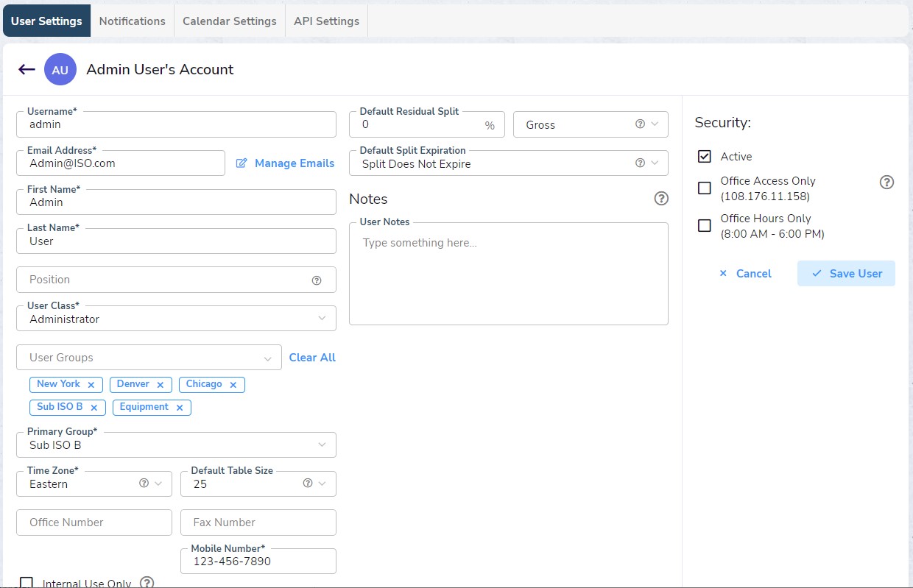
Task: Remove the Equipment group tag
Action: tap(179, 408)
